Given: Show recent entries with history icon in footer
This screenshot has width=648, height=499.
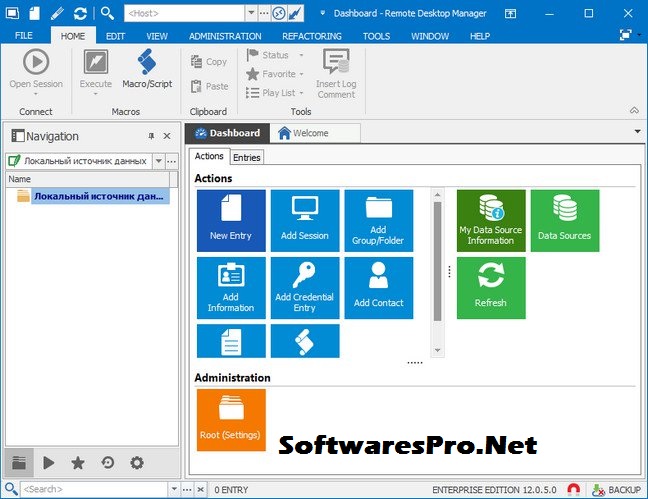Looking at the screenshot, I should [108, 462].
